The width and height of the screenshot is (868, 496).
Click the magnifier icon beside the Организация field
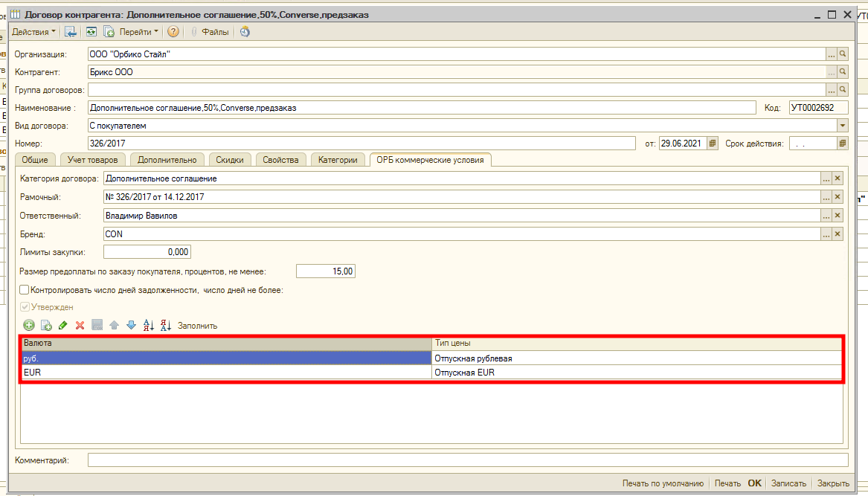click(x=843, y=54)
